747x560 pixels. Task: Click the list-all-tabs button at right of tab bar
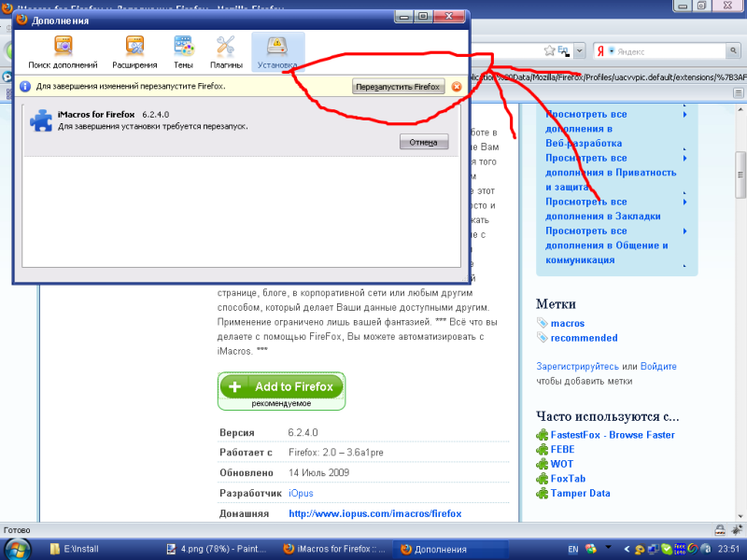coord(739,92)
